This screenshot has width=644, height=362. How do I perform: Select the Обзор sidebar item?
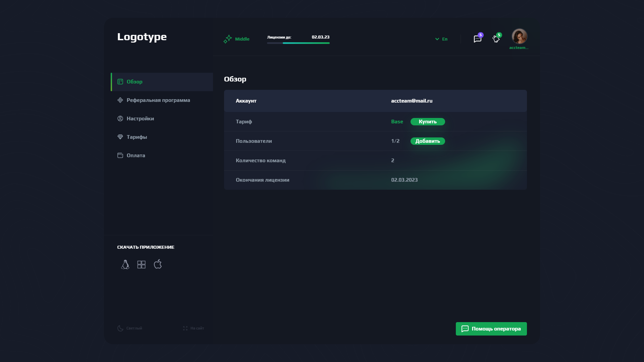pyautogui.click(x=162, y=82)
